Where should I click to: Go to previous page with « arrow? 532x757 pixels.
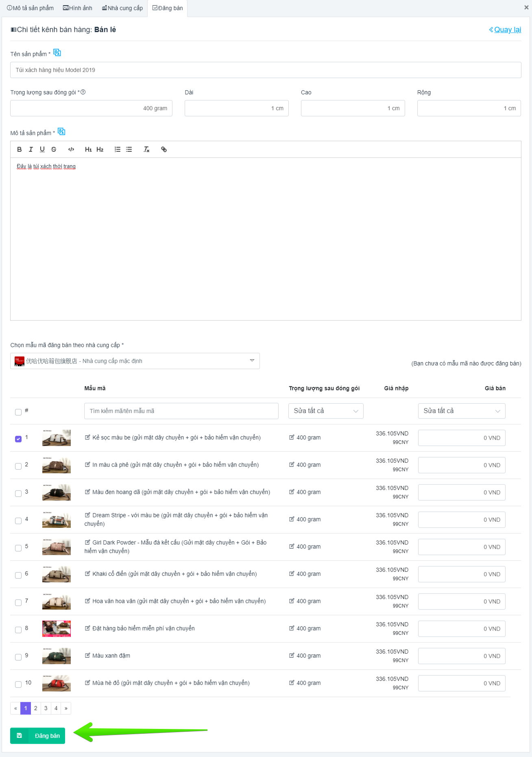15,708
